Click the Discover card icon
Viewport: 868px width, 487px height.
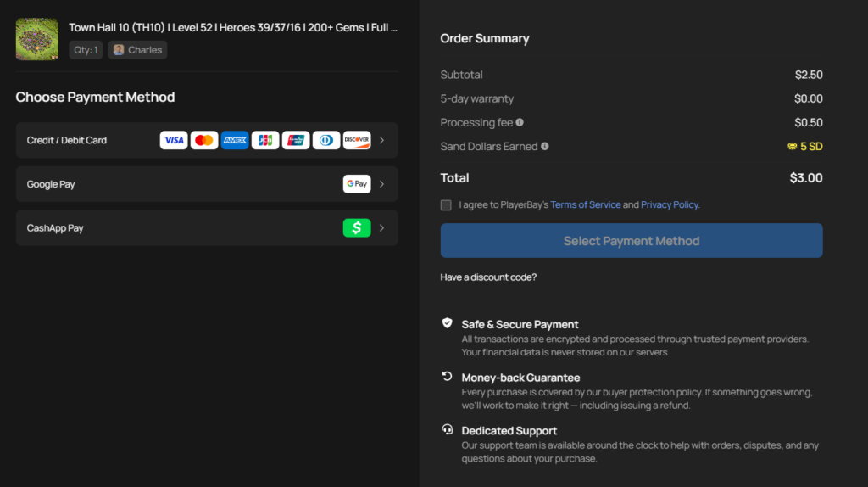(357, 140)
